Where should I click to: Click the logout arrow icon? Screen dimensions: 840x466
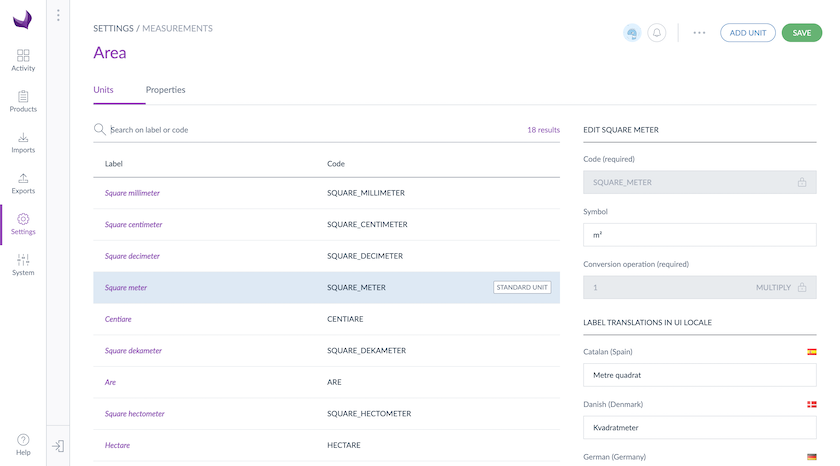[58, 446]
